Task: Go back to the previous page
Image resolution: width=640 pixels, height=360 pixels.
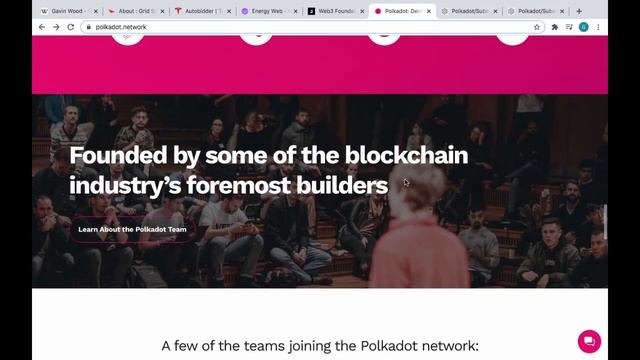Action: 42,27
